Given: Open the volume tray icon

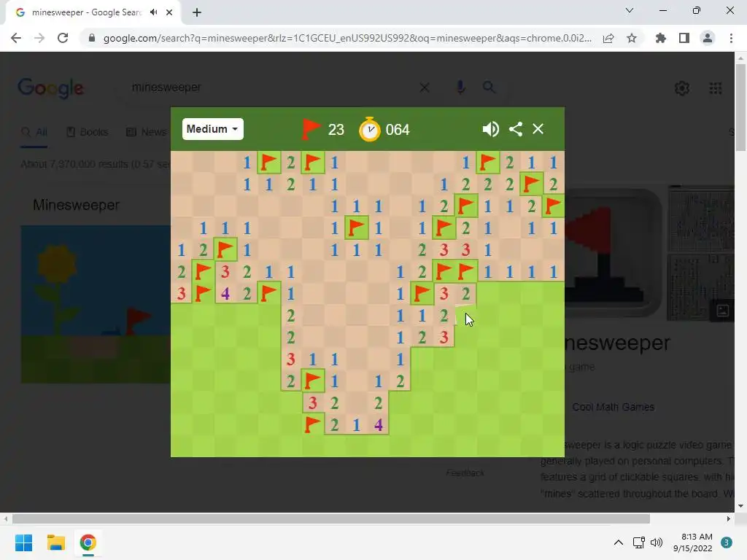Looking at the screenshot, I should coord(657,542).
